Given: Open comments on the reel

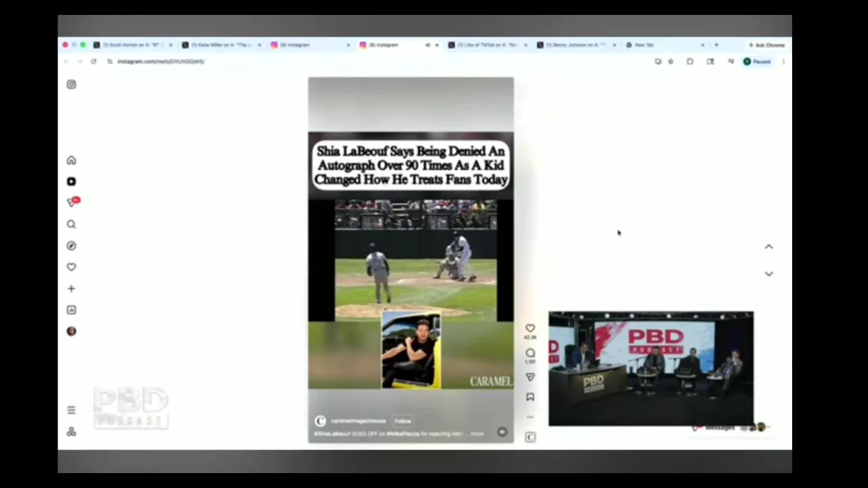Looking at the screenshot, I should tap(530, 353).
